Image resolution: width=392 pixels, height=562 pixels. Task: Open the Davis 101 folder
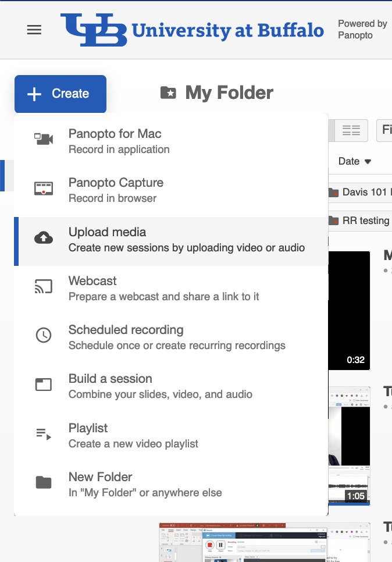point(362,192)
